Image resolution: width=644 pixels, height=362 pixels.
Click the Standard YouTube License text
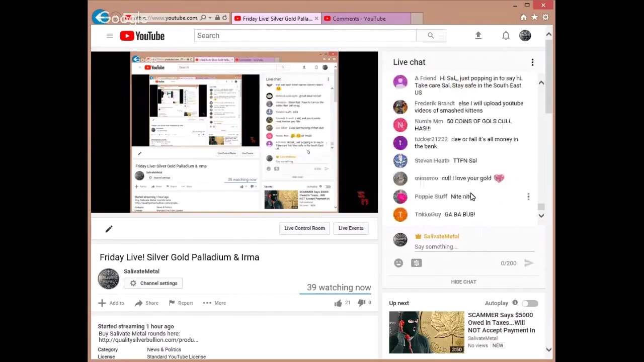(x=176, y=357)
